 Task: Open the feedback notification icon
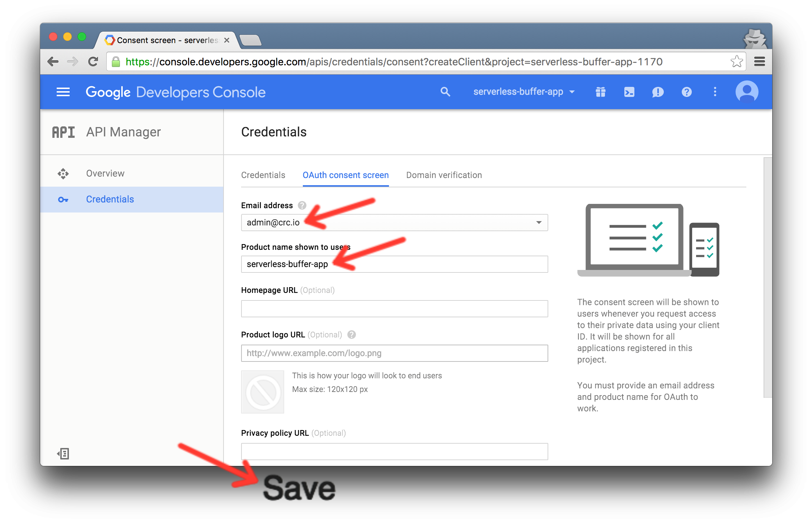click(x=658, y=92)
